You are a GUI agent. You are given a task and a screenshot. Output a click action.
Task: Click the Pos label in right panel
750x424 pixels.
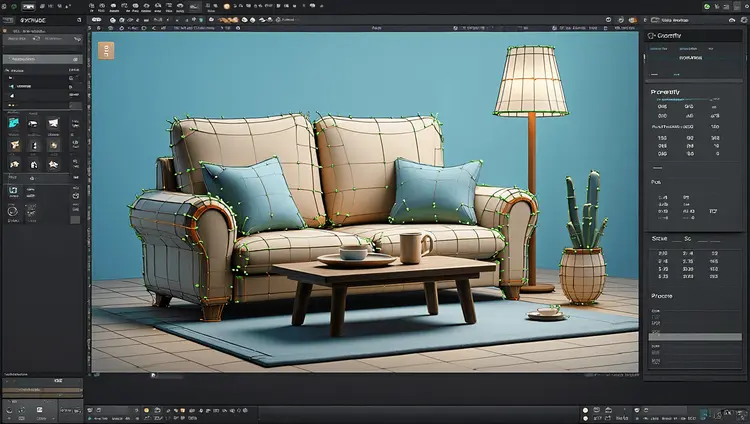[x=656, y=183]
